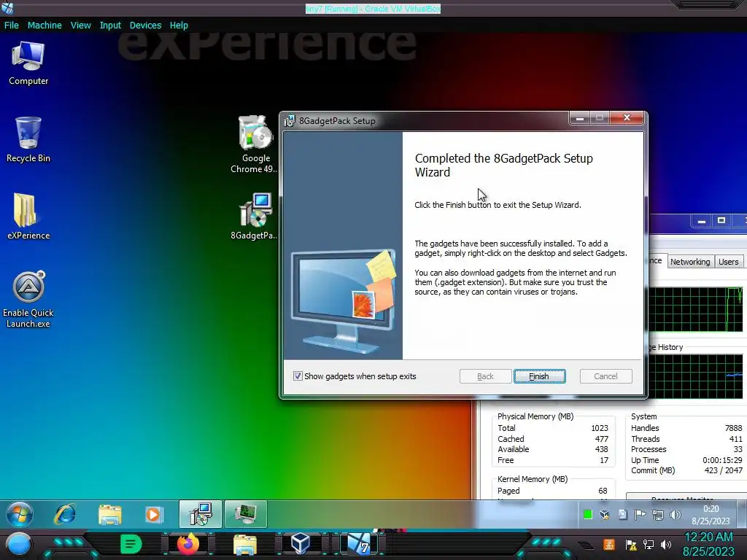Open File Explorer on host taskbar
The height and width of the screenshot is (560, 747).
(x=245, y=544)
